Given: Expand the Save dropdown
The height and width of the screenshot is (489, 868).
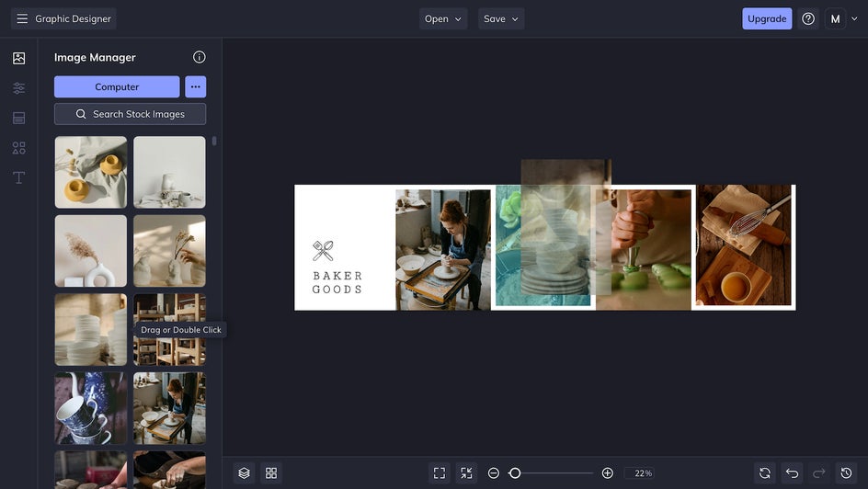Looking at the screenshot, I should click(x=501, y=18).
